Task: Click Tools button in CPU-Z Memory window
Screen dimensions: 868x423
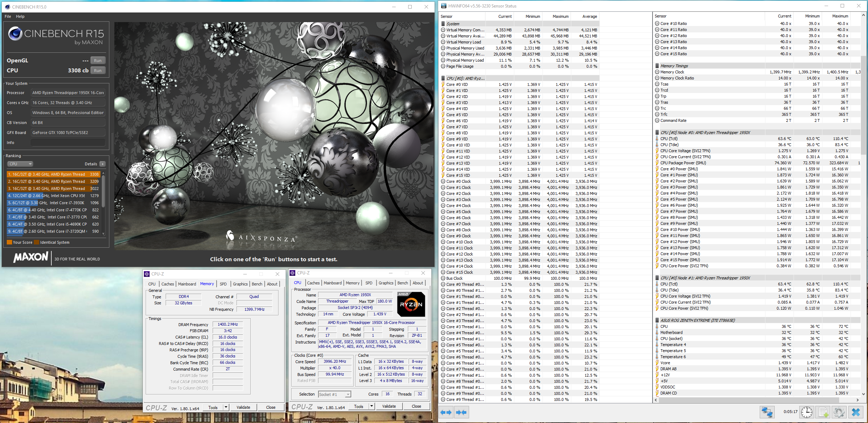Action: (x=213, y=407)
